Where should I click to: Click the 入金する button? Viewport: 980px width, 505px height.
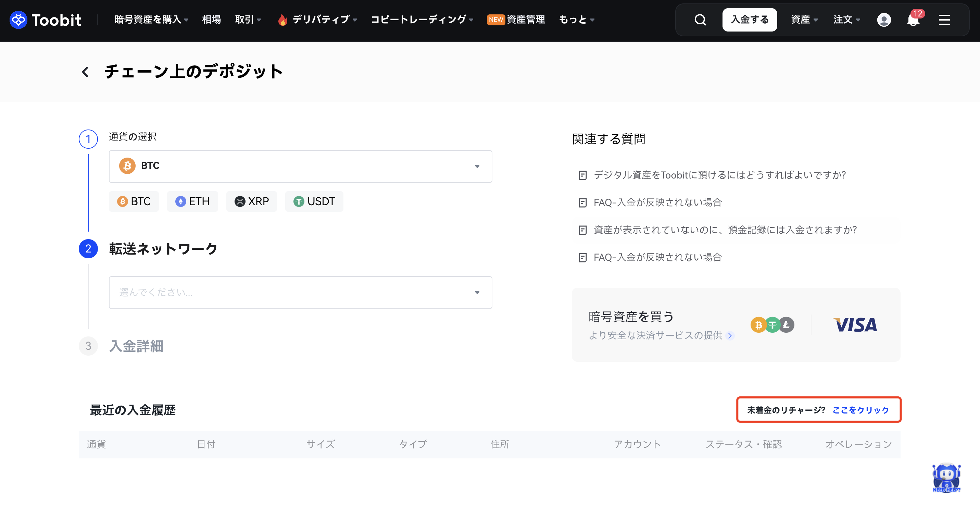point(750,20)
